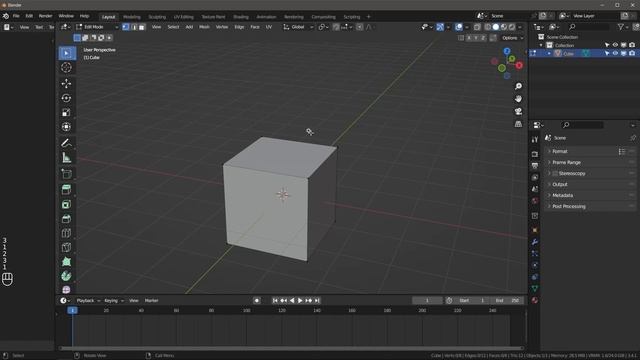Switch to the Modeling workspace tab
640x360 pixels.
[132, 17]
